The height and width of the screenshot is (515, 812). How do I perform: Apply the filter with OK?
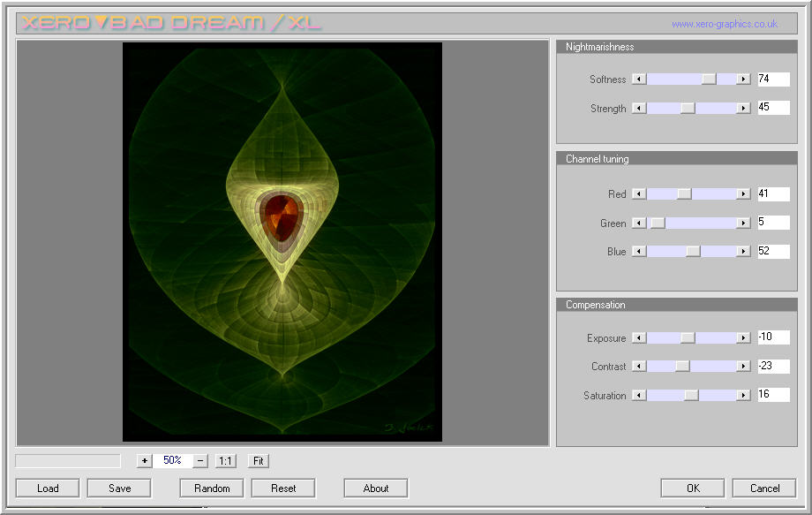coord(693,488)
